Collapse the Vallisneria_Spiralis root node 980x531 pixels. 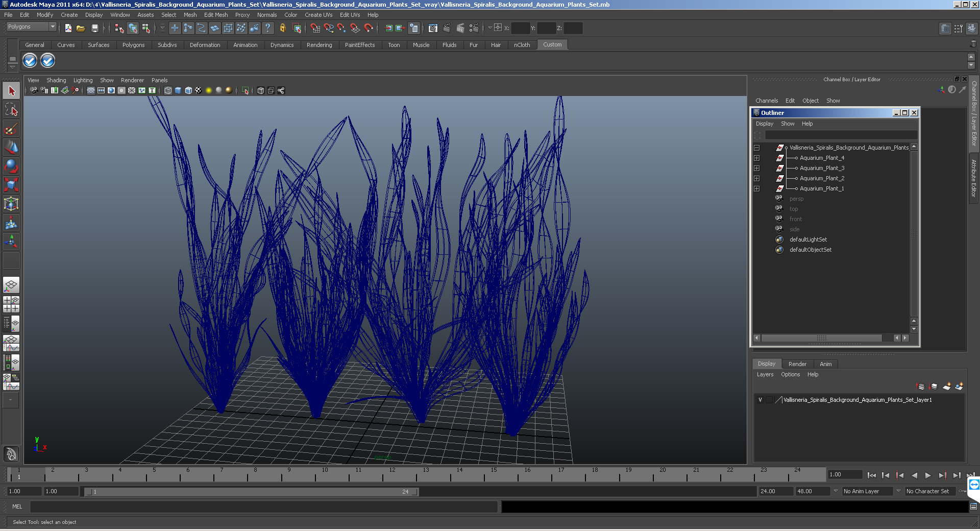coord(757,148)
